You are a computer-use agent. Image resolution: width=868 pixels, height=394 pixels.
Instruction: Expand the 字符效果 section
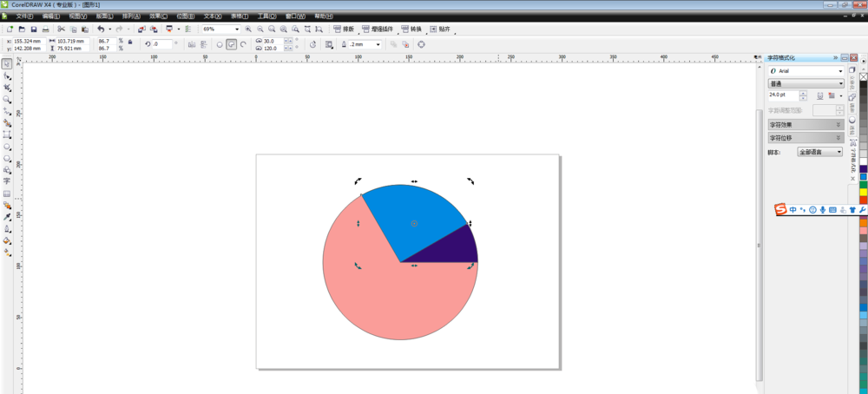point(806,124)
